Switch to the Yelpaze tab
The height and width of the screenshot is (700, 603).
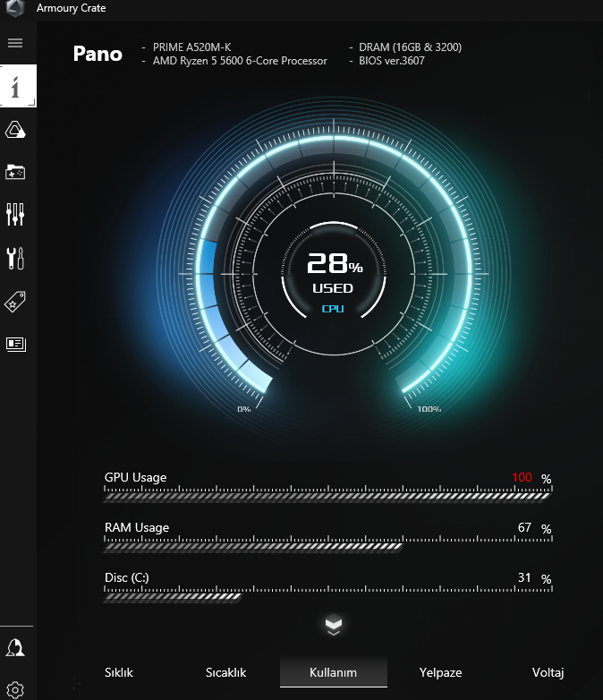pyautogui.click(x=440, y=672)
